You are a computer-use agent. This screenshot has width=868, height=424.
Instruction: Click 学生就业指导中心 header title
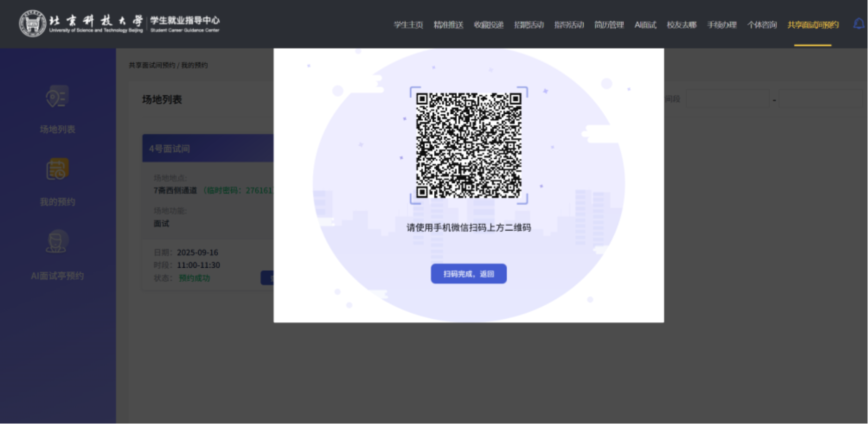(x=185, y=21)
